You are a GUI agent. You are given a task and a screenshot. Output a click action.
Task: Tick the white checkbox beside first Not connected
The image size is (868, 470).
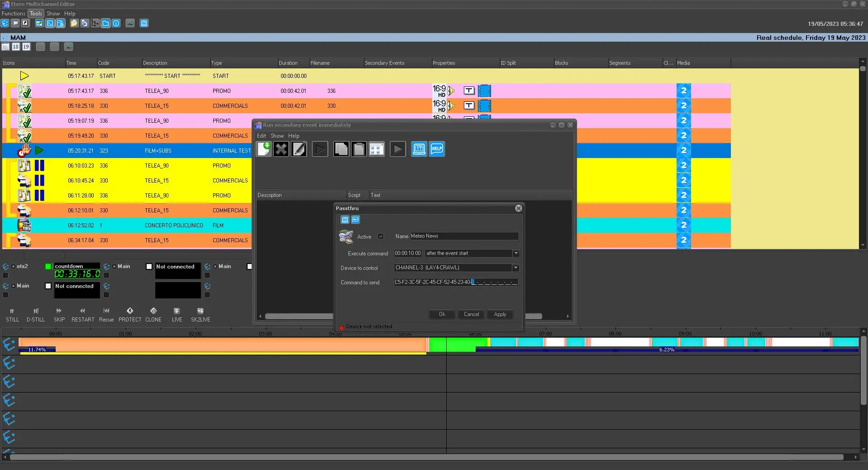click(149, 267)
